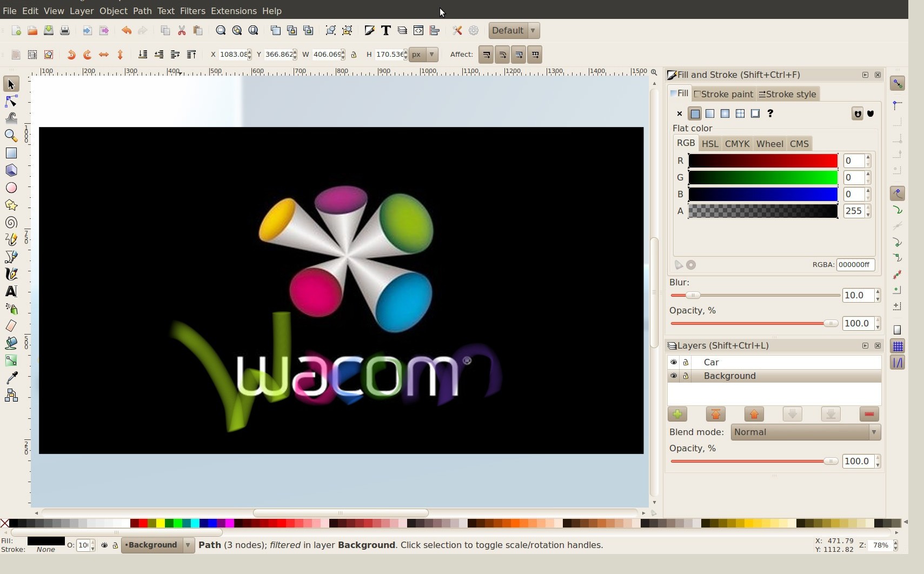Open status bar Background layer selector dropdown

(x=158, y=545)
